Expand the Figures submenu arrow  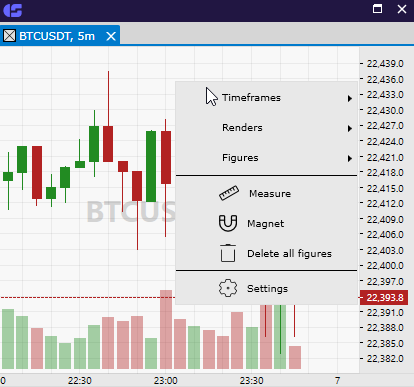[x=350, y=158]
